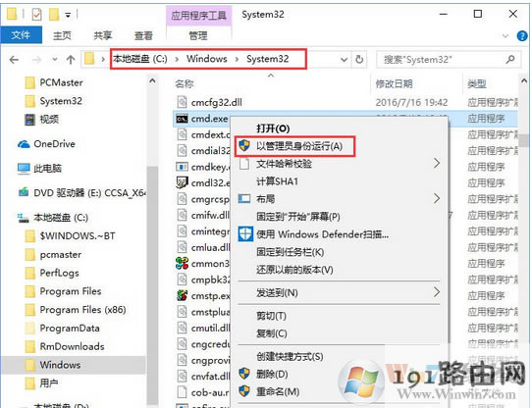Switch to the 查看 ribbon tab
The height and width of the screenshot is (408, 532).
(x=143, y=35)
